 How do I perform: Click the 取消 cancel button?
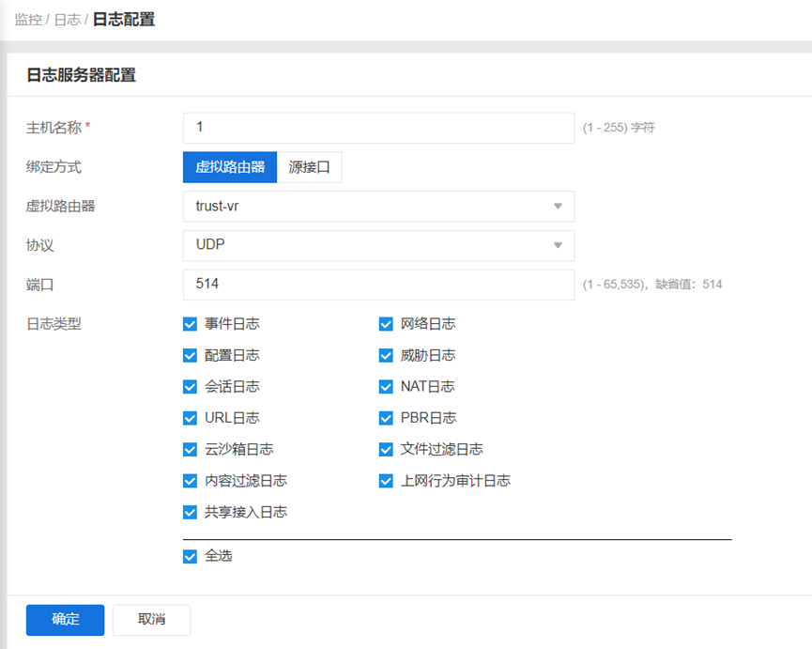pyautogui.click(x=151, y=620)
